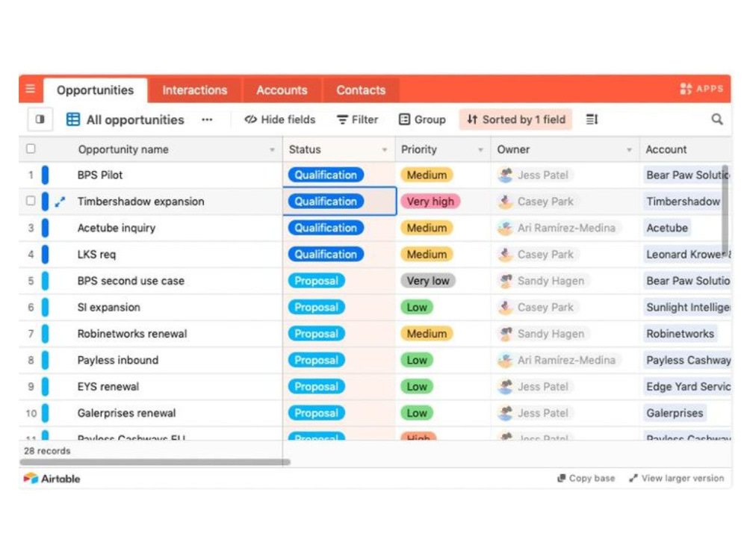
Task: Click the Very high priority tag
Action: point(430,202)
